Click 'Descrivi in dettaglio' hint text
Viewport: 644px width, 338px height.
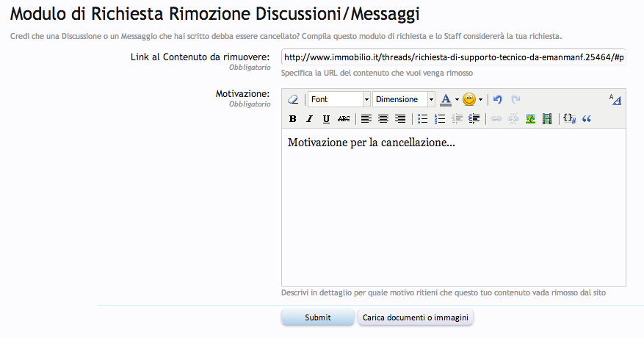tap(443, 292)
